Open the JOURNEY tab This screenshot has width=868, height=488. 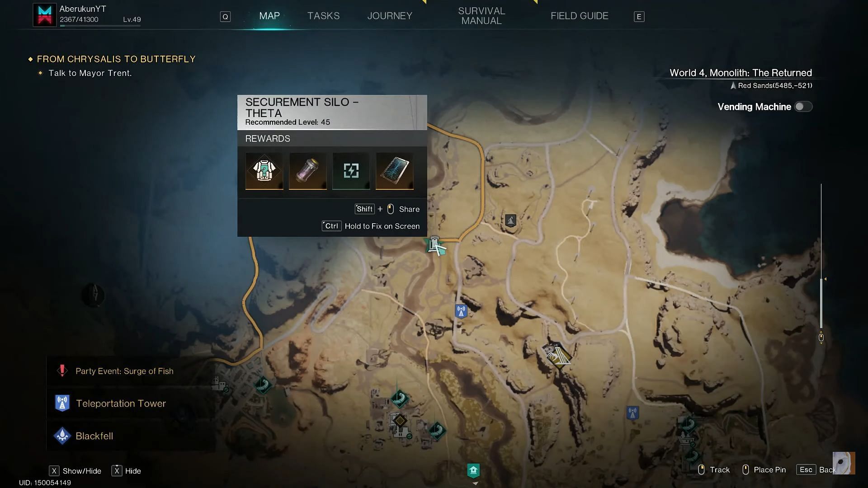[390, 15]
